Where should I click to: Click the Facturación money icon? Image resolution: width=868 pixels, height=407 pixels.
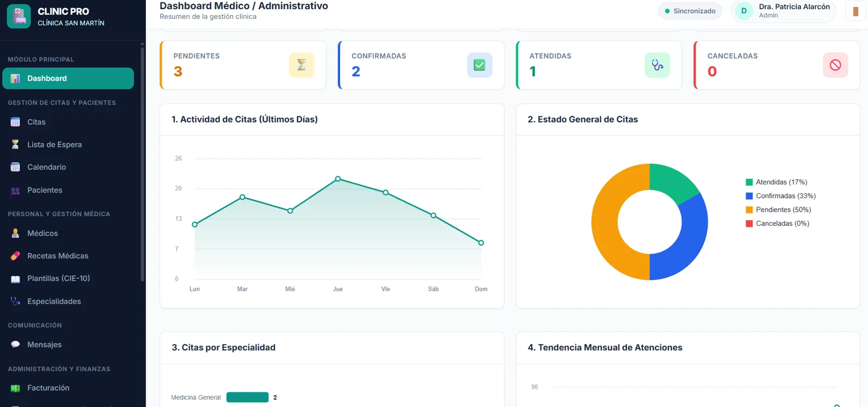click(15, 388)
